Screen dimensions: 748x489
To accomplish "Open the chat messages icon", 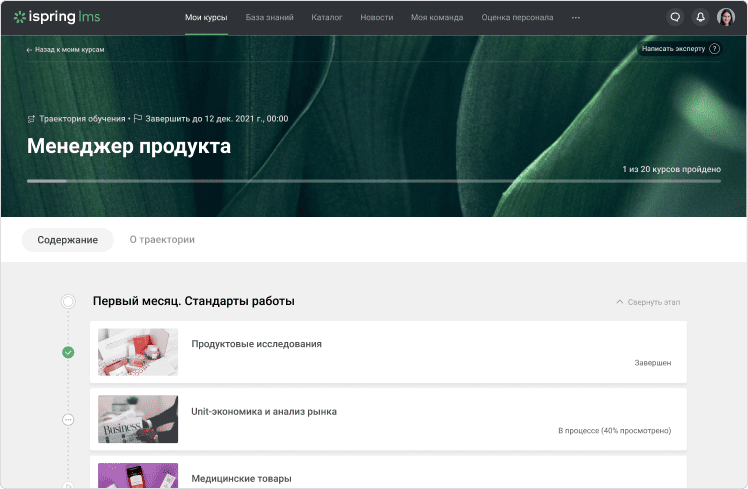I will click(x=675, y=17).
